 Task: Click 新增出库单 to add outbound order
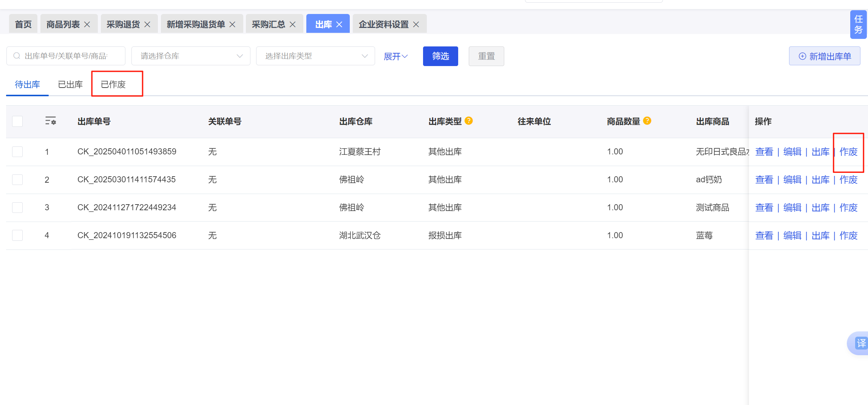(x=824, y=56)
